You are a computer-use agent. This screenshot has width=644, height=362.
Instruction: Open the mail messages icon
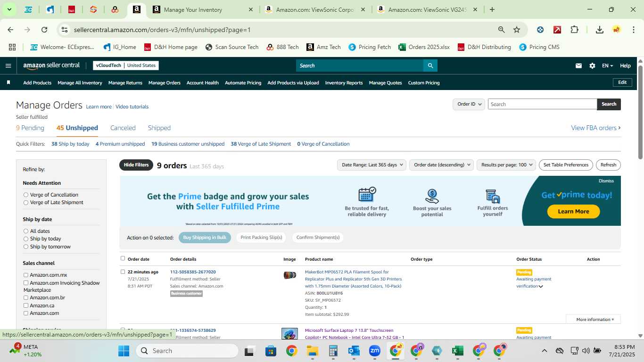tap(578, 66)
